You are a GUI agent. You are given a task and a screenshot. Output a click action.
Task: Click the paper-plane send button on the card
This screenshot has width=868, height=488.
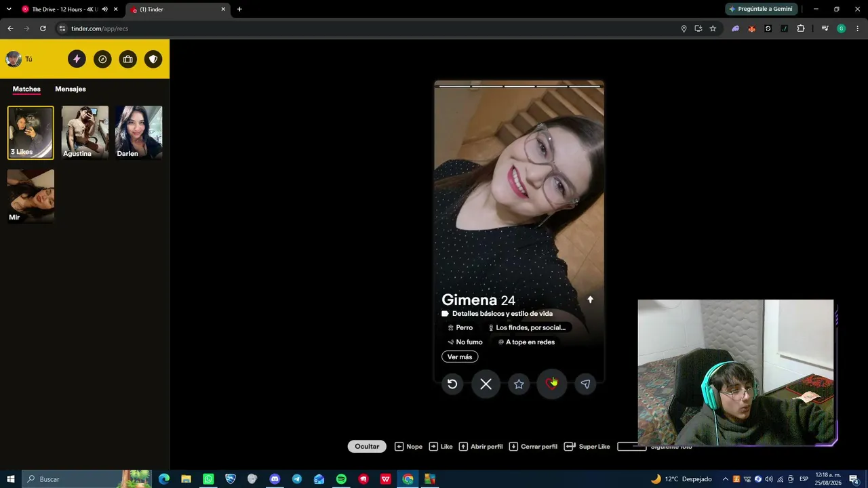pos(585,384)
